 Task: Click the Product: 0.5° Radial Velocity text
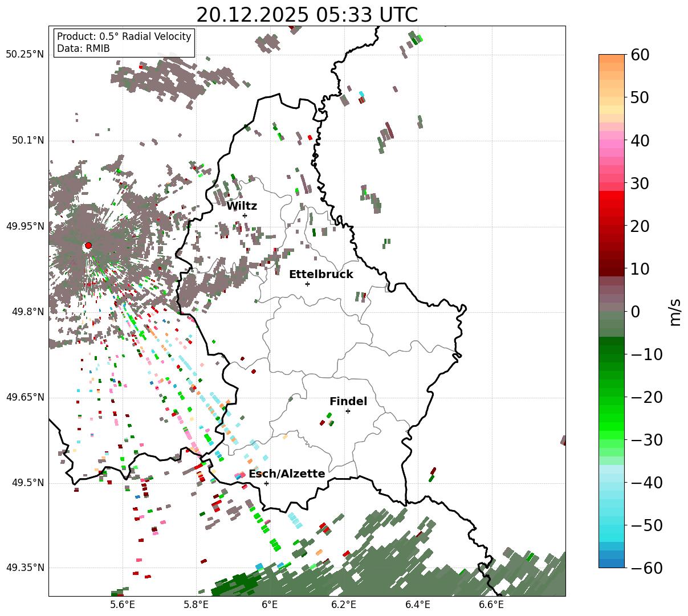pos(124,36)
